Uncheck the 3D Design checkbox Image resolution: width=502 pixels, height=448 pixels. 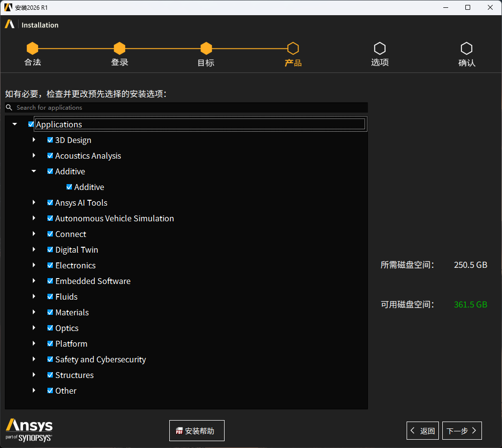pyautogui.click(x=50, y=140)
